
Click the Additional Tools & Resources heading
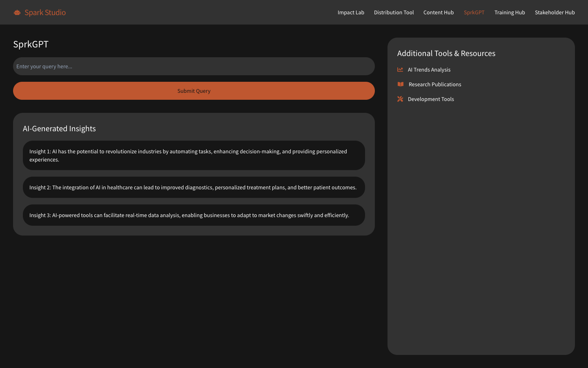tap(446, 54)
